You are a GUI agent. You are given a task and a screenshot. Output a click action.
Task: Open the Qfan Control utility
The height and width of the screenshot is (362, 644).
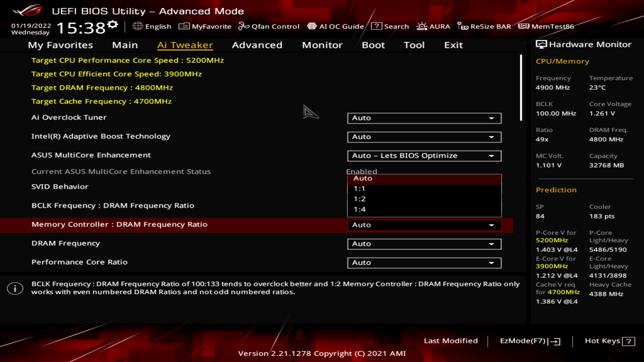point(268,26)
